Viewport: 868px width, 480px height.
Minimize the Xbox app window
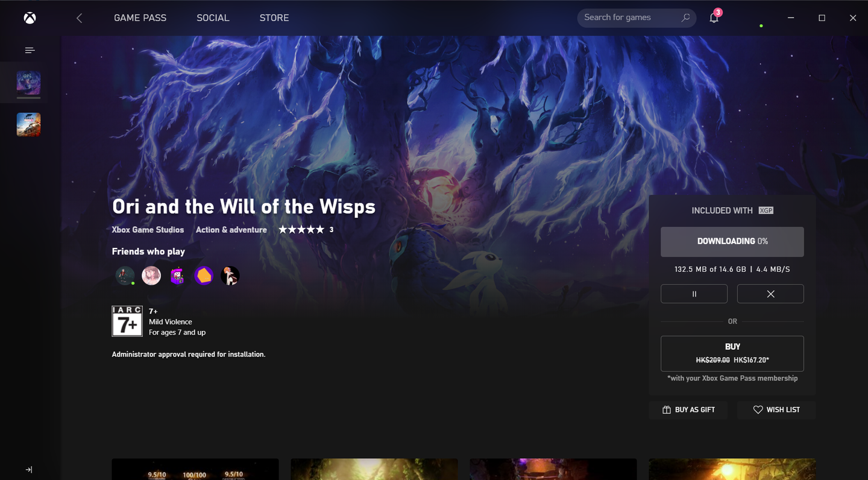(791, 18)
